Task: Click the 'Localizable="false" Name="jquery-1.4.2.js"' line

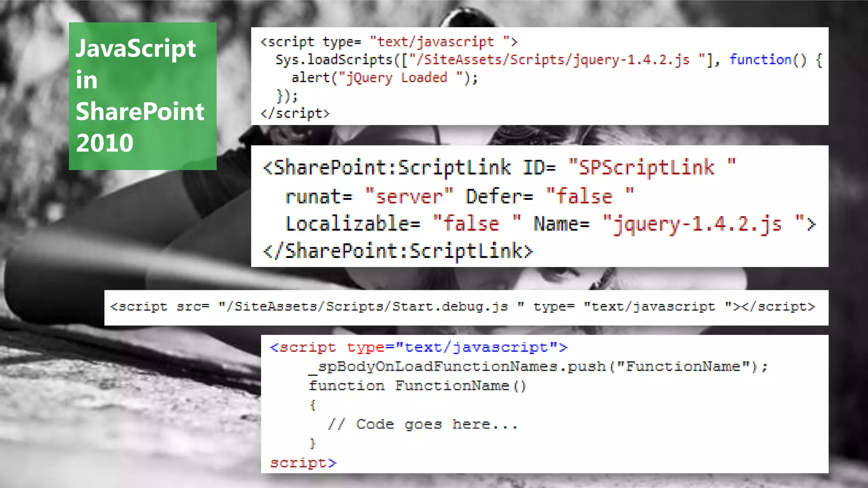Action: tap(550, 224)
